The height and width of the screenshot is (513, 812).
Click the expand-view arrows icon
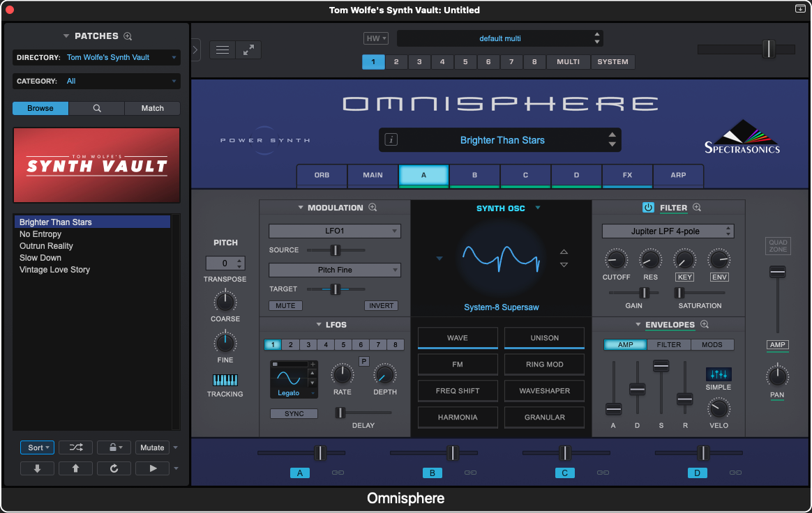[x=248, y=49]
